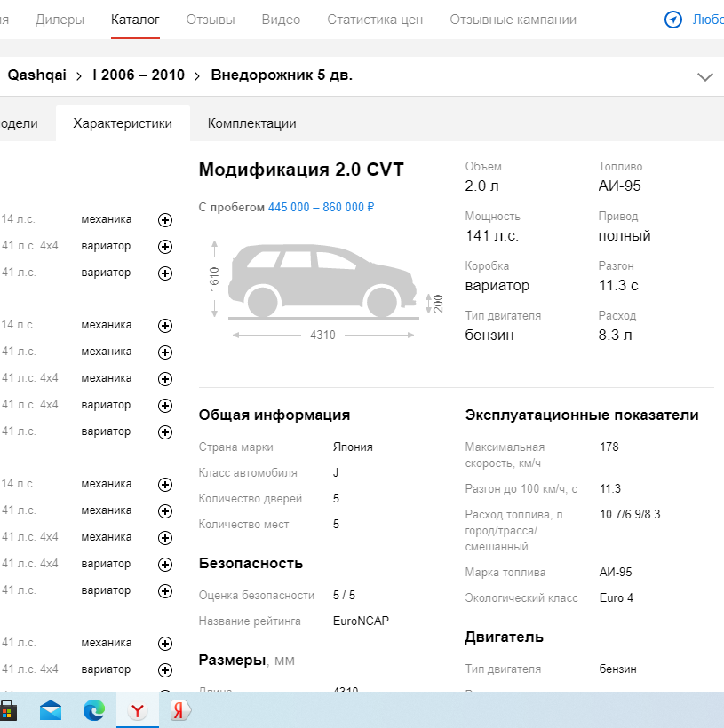Open the Дилеры section
This screenshot has width=724, height=728.
pyautogui.click(x=60, y=20)
